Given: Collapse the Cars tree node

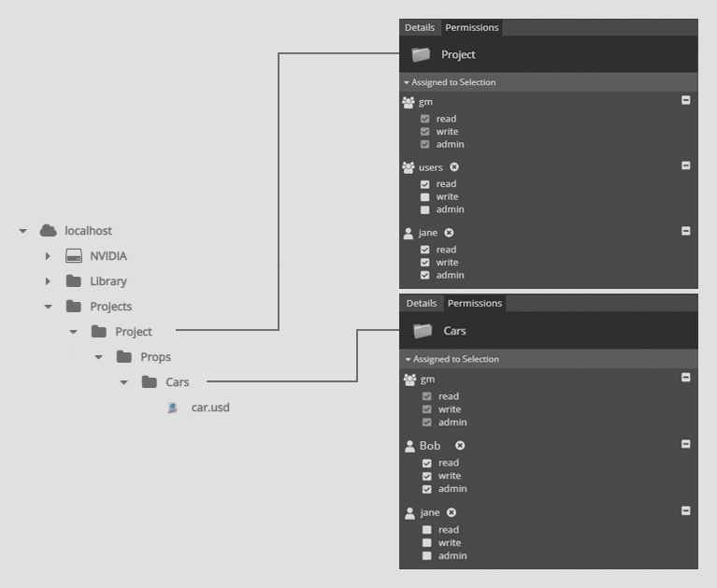Looking at the screenshot, I should tap(123, 382).
